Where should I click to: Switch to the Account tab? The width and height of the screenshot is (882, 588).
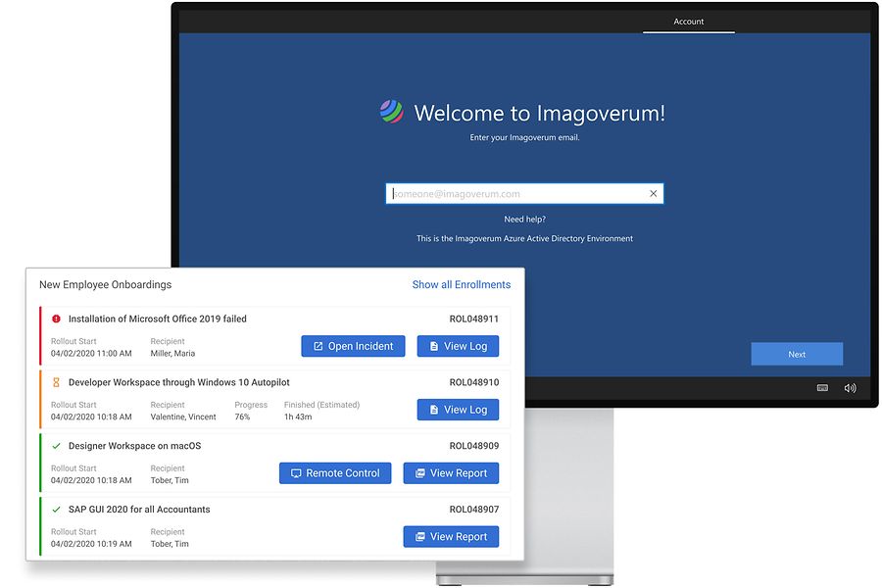click(x=689, y=22)
